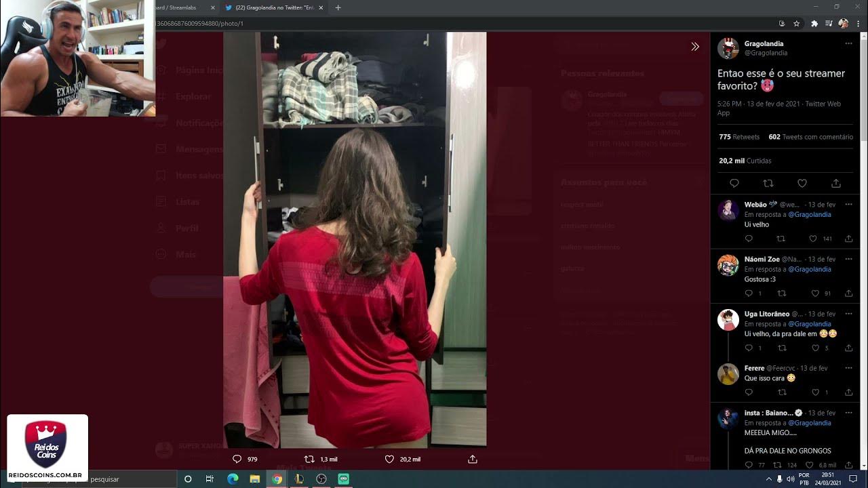
Task: Open more options on Ferere's reply
Action: 848,368
